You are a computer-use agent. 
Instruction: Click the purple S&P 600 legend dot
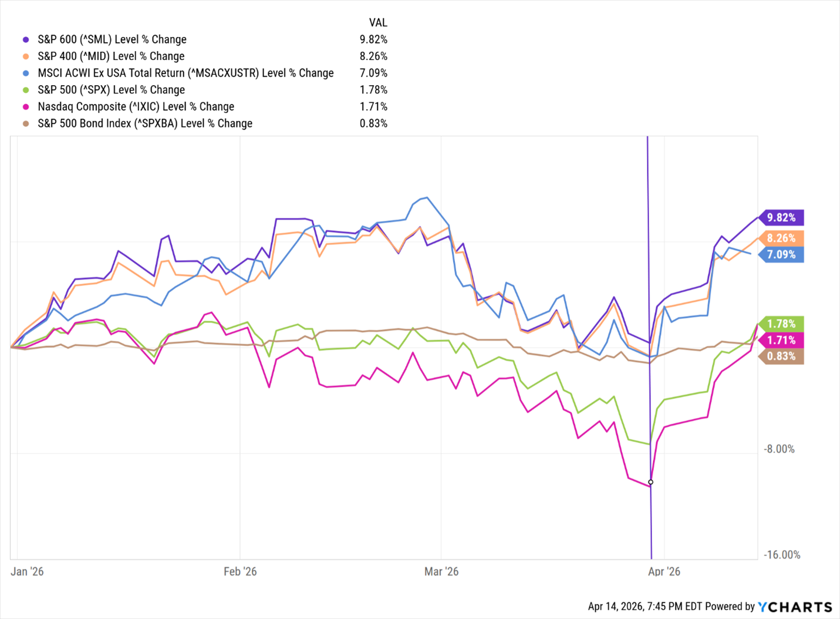pyautogui.click(x=26, y=40)
